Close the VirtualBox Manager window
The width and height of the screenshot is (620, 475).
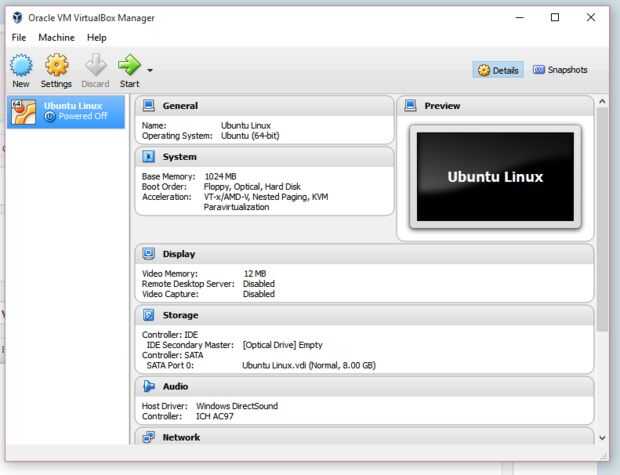tap(591, 17)
